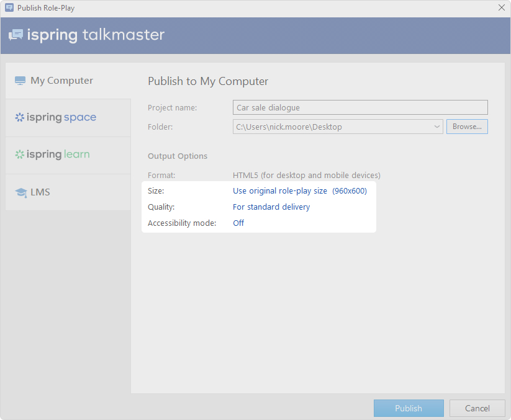Click the Publish Role-Play title bar icon
The width and height of the screenshot is (511, 420).
[x=9, y=8]
